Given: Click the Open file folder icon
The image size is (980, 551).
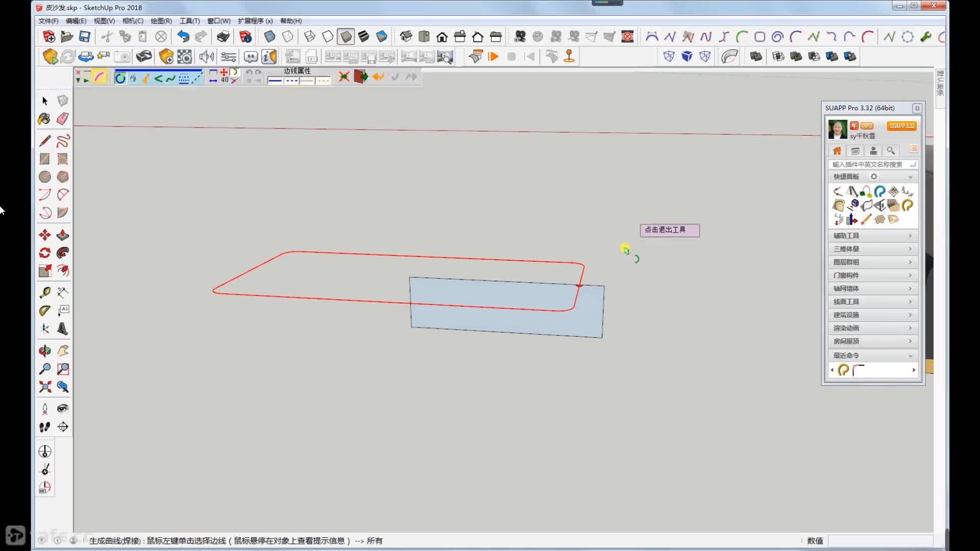Looking at the screenshot, I should point(67,37).
